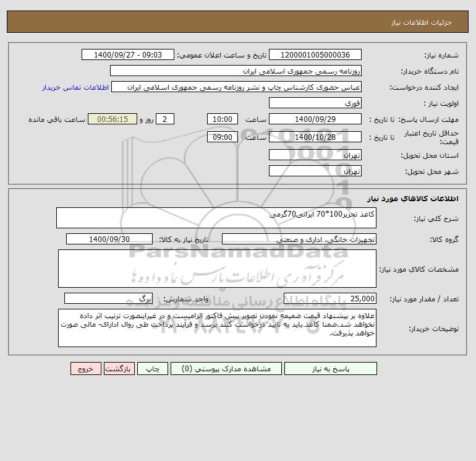This screenshot has width=476, height=461.
Task: Click the priority field showing فوری
Action: (x=315, y=103)
